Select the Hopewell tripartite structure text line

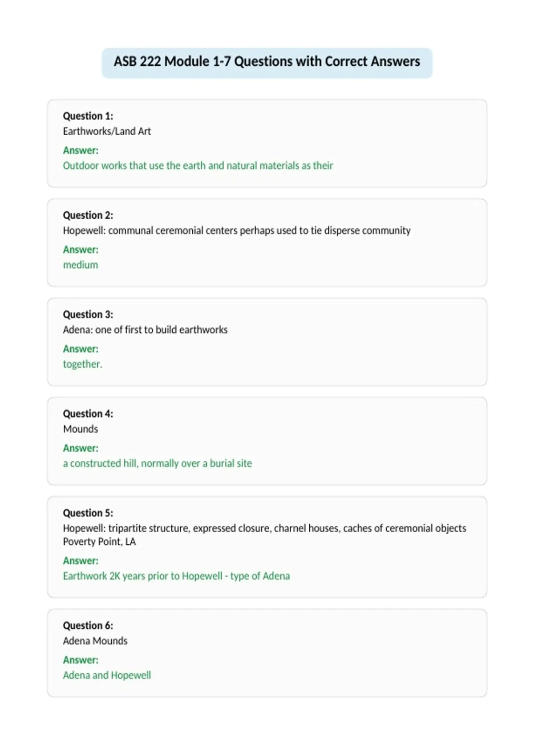pyautogui.click(x=265, y=528)
